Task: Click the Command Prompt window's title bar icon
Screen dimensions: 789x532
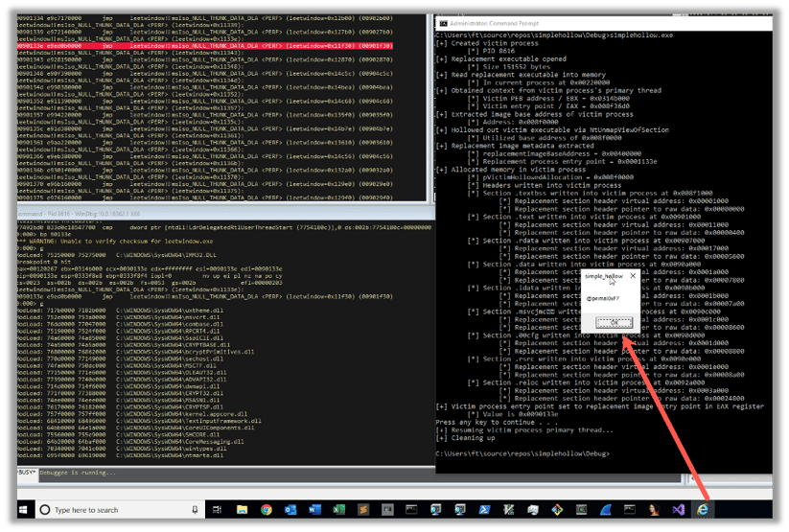Action: (x=443, y=23)
